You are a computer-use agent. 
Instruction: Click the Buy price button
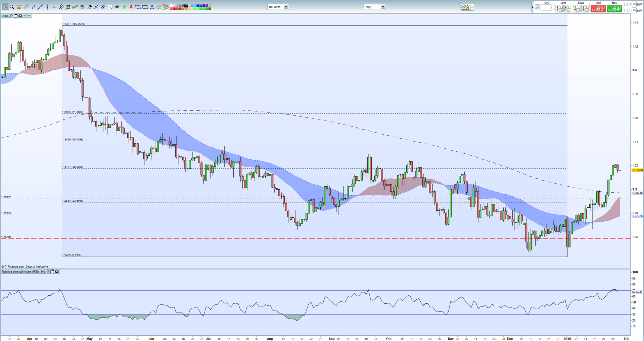(614, 8)
